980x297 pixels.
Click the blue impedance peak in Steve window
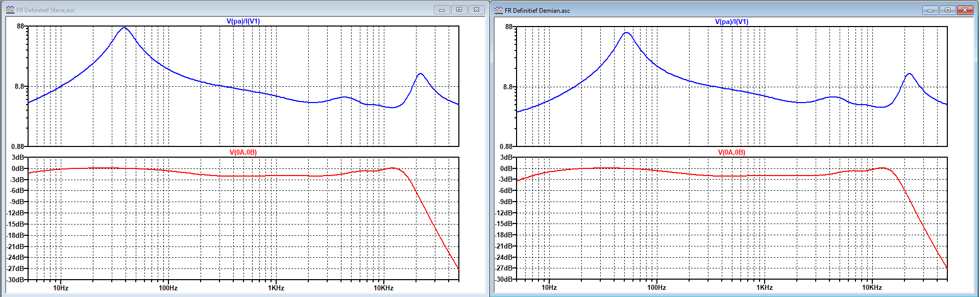(x=124, y=28)
